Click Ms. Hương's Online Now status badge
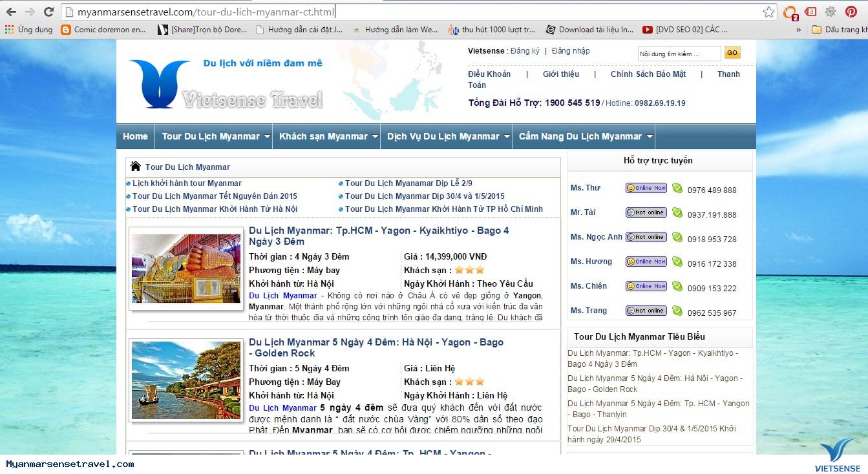868x474 pixels. 646,262
